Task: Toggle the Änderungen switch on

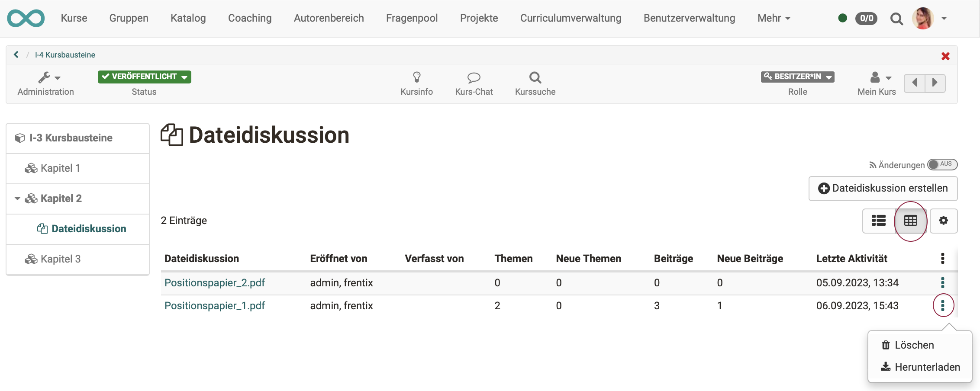Action: pyautogui.click(x=942, y=164)
